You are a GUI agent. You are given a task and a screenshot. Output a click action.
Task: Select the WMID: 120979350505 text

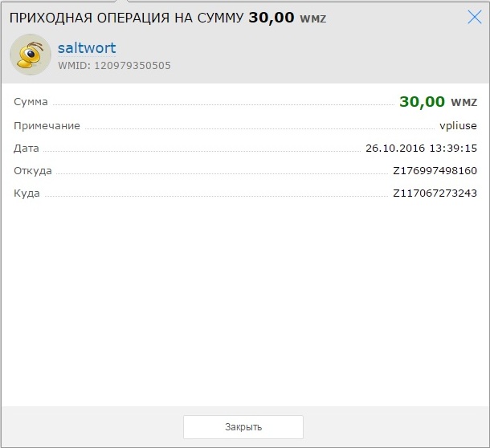[x=114, y=66]
